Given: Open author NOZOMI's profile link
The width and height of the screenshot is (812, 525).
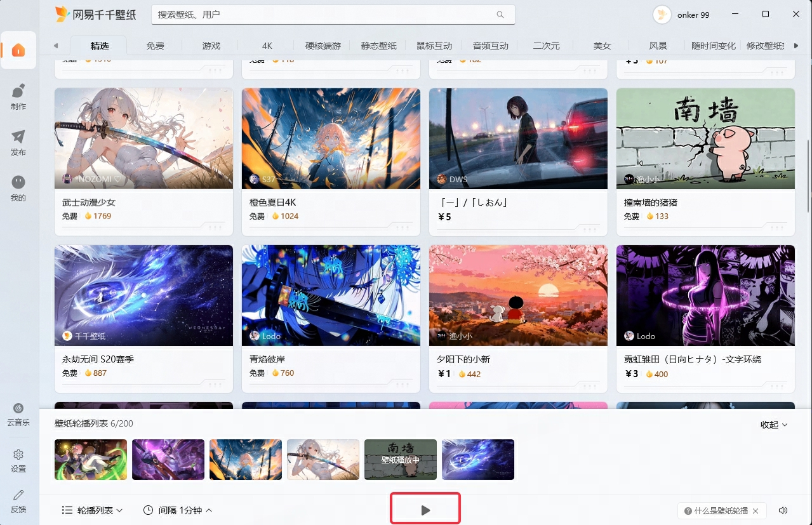Looking at the screenshot, I should click(91, 179).
